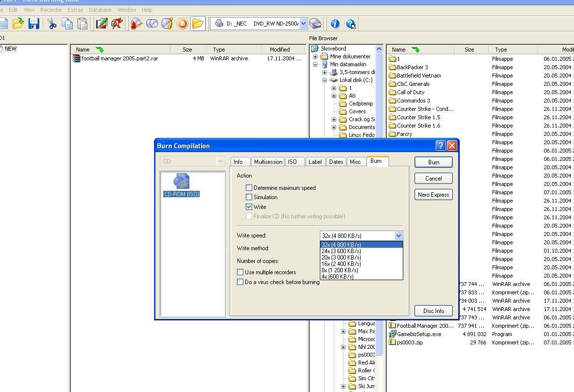The image size is (574, 392).
Task: Switch to the Multisession tab
Action: tap(268, 162)
